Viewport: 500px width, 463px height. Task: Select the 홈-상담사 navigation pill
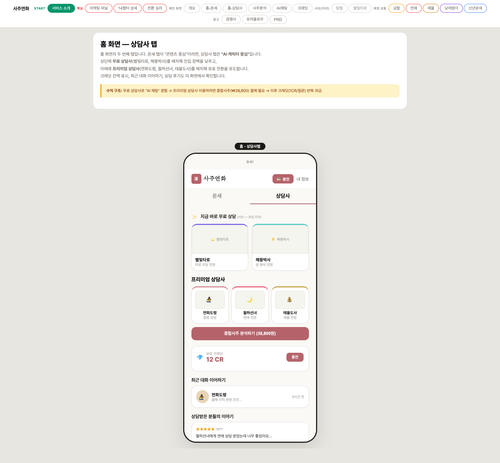click(x=235, y=8)
